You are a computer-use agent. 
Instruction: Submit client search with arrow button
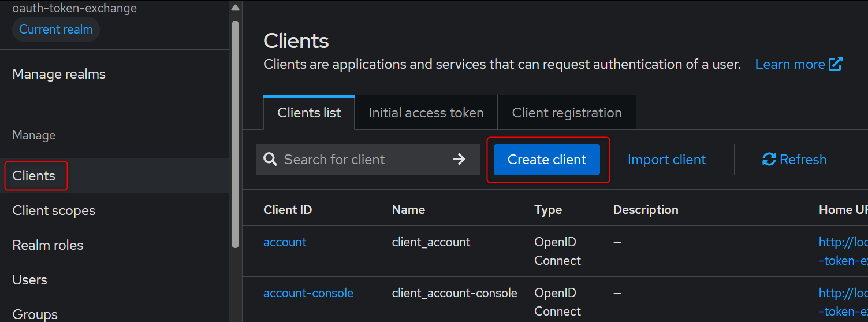459,159
